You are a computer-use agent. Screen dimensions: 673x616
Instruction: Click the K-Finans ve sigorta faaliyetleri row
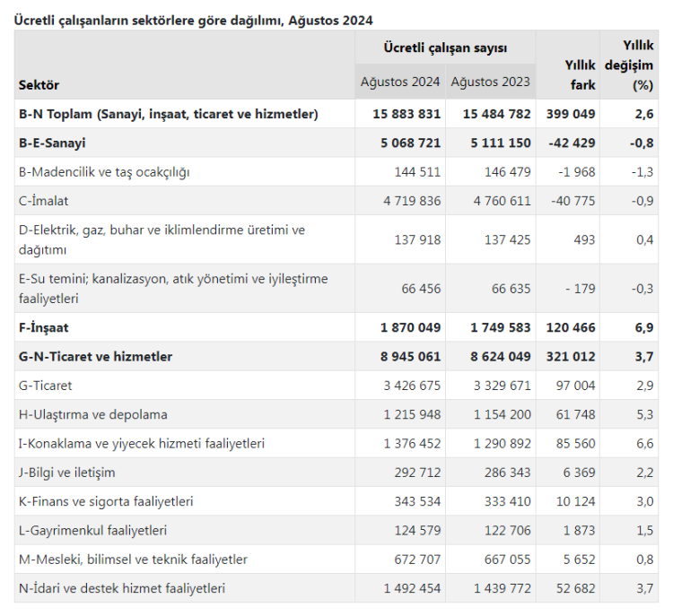tap(106, 501)
